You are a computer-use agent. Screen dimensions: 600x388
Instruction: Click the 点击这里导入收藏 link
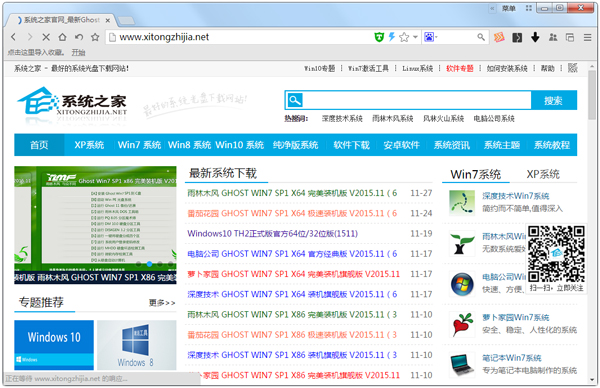36,52
